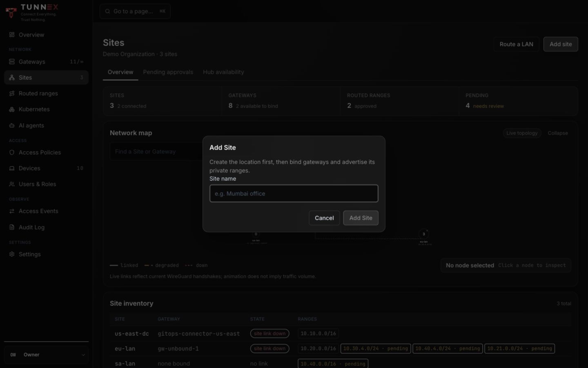Click the Add site header button
Viewport: 588px width, 368px height.
pyautogui.click(x=561, y=44)
